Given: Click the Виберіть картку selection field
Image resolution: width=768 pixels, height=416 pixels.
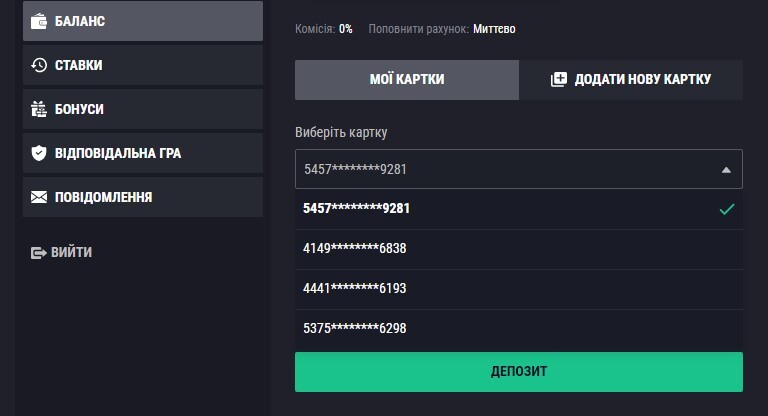Looking at the screenshot, I should coord(505,170).
